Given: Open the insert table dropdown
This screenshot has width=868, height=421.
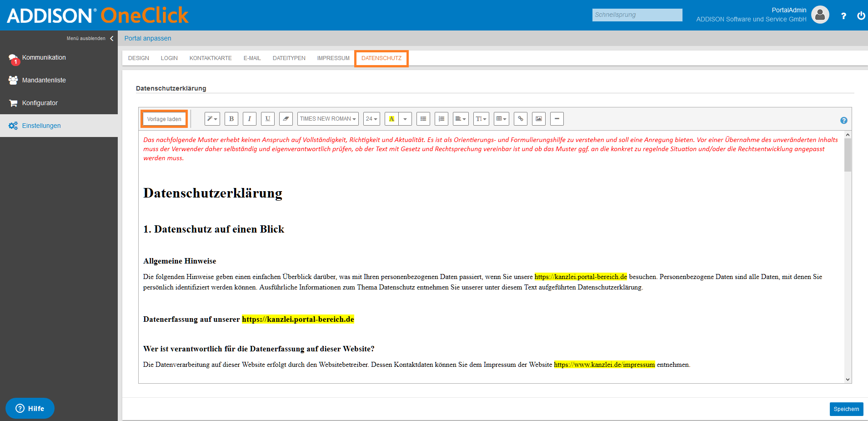Looking at the screenshot, I should coord(502,119).
